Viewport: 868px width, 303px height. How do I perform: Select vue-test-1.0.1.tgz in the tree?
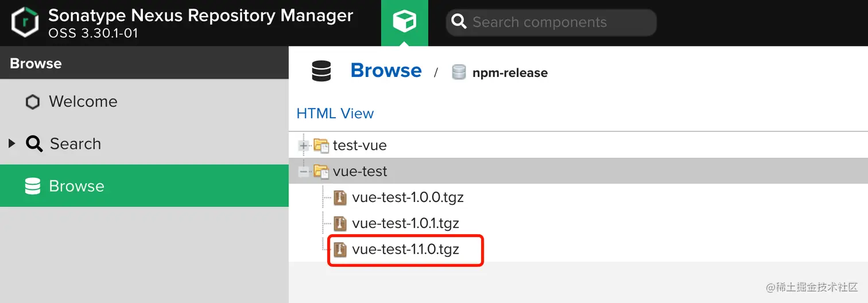405,223
